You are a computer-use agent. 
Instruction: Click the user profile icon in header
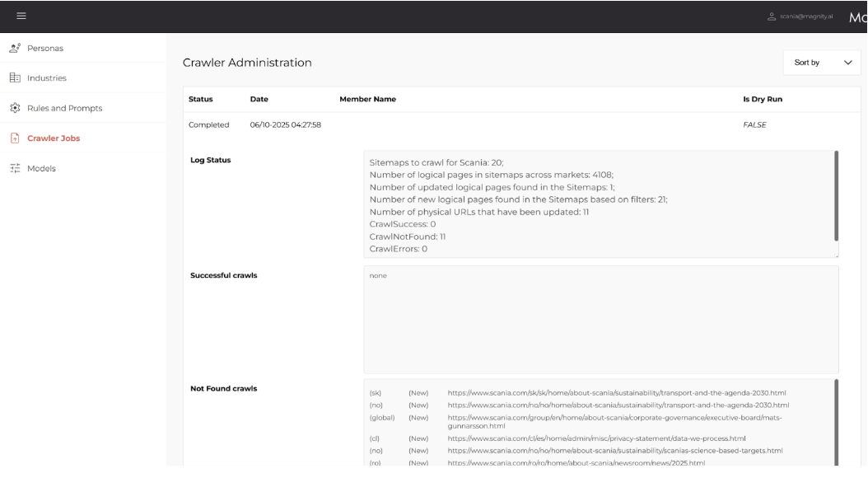[x=771, y=16]
